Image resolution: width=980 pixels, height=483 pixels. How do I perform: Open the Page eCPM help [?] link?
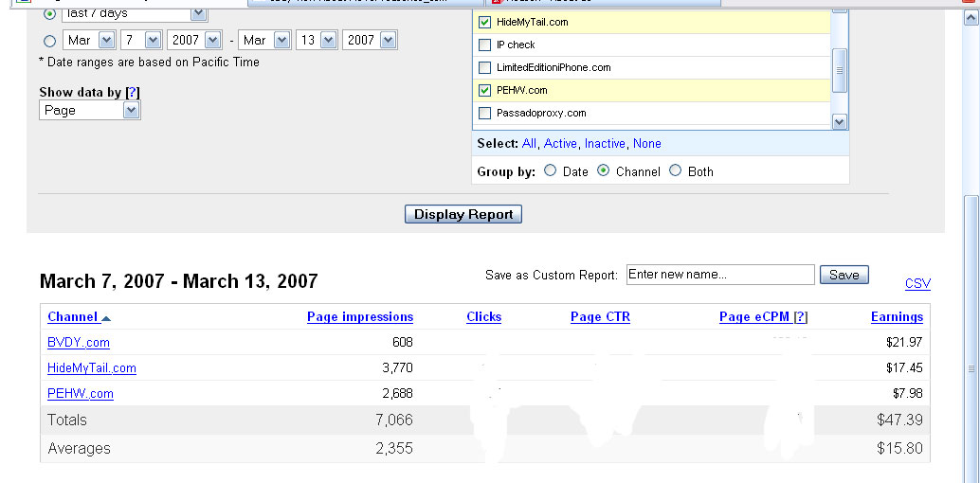click(801, 317)
